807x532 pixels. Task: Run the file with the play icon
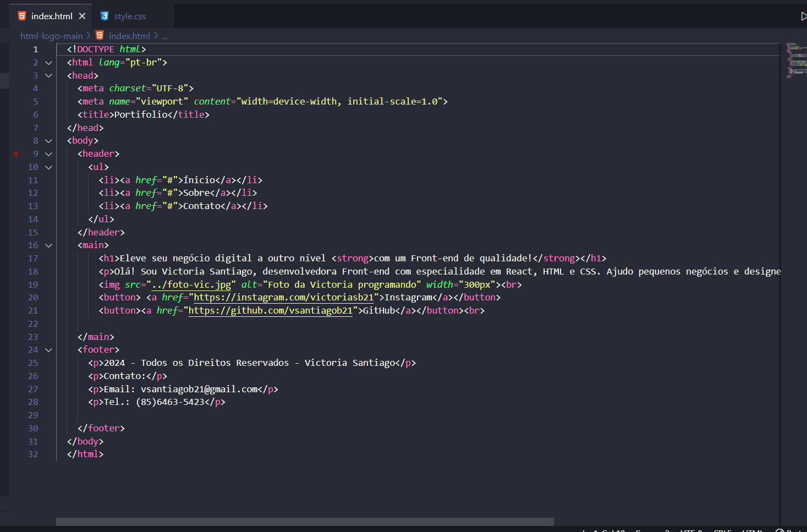pos(804,17)
